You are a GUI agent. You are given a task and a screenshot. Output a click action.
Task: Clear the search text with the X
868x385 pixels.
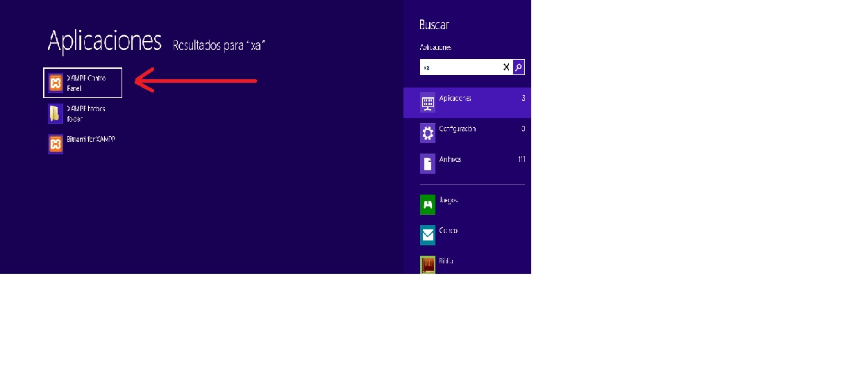(506, 67)
